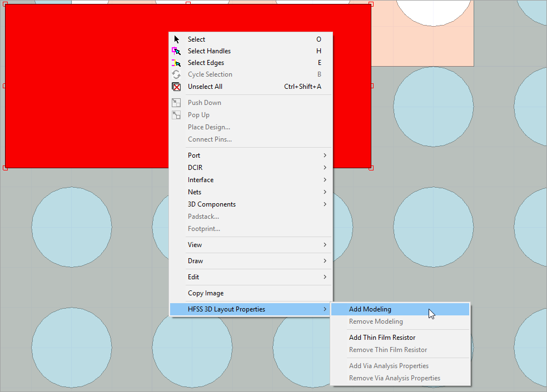Click the Select Edges icon
Screen dimensions: 547x392
tap(176, 63)
